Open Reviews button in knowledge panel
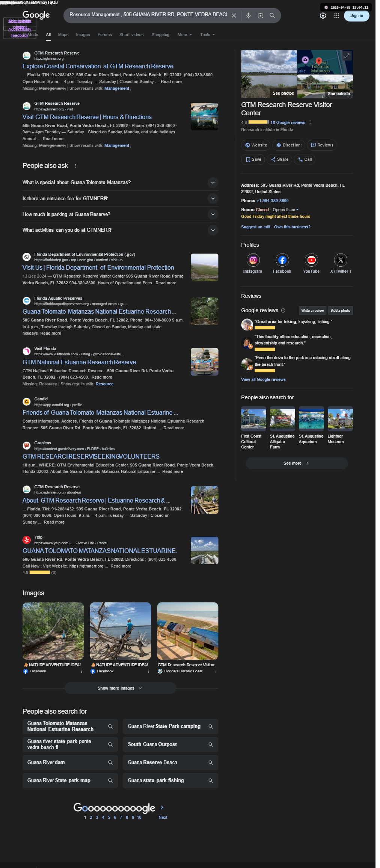 (322, 145)
